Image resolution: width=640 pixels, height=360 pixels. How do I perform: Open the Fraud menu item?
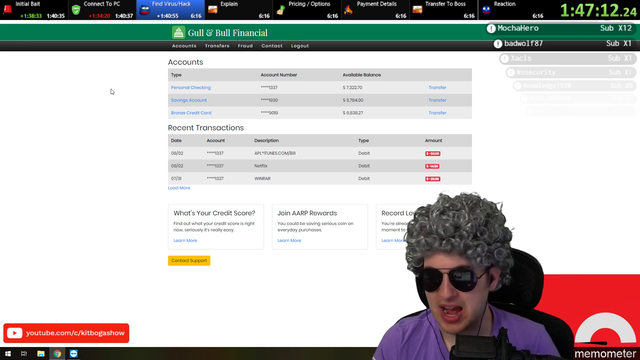click(x=245, y=46)
